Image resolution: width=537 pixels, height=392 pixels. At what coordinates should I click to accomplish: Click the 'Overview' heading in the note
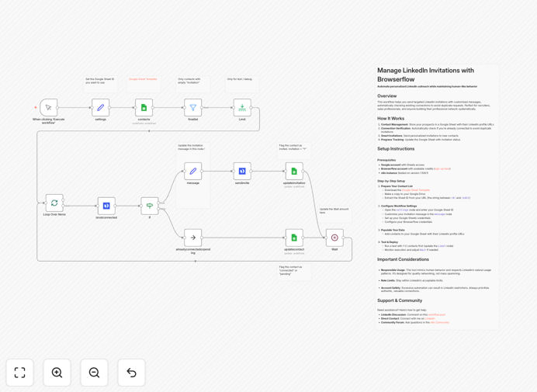(x=387, y=96)
